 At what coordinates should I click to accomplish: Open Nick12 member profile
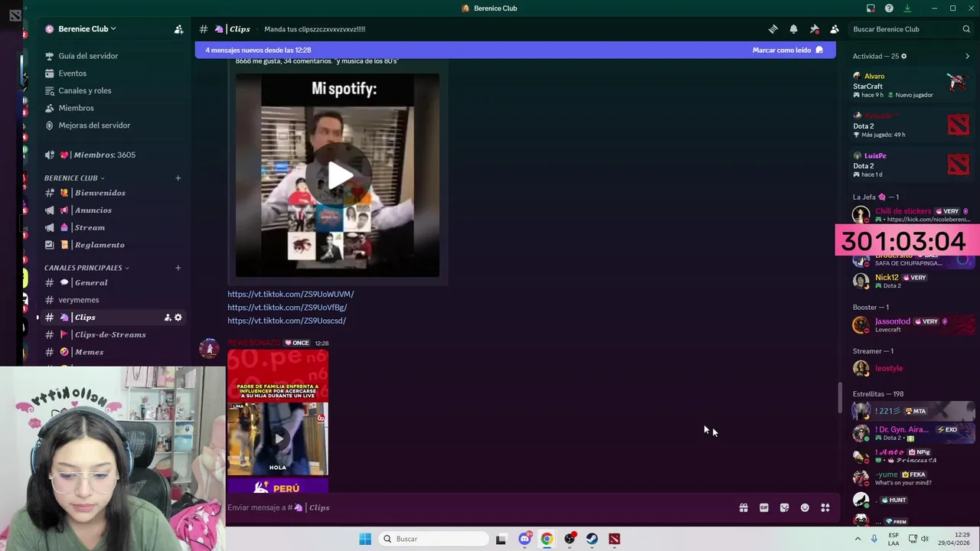pos(911,281)
